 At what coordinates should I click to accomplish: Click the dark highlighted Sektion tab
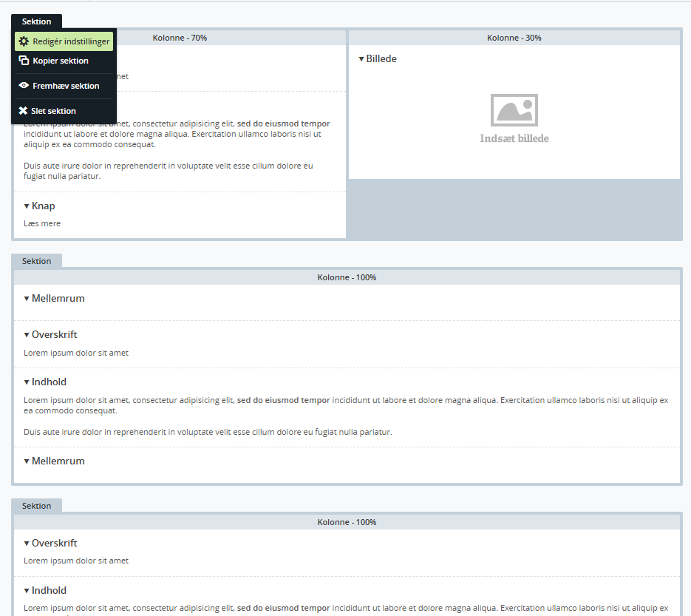click(36, 21)
